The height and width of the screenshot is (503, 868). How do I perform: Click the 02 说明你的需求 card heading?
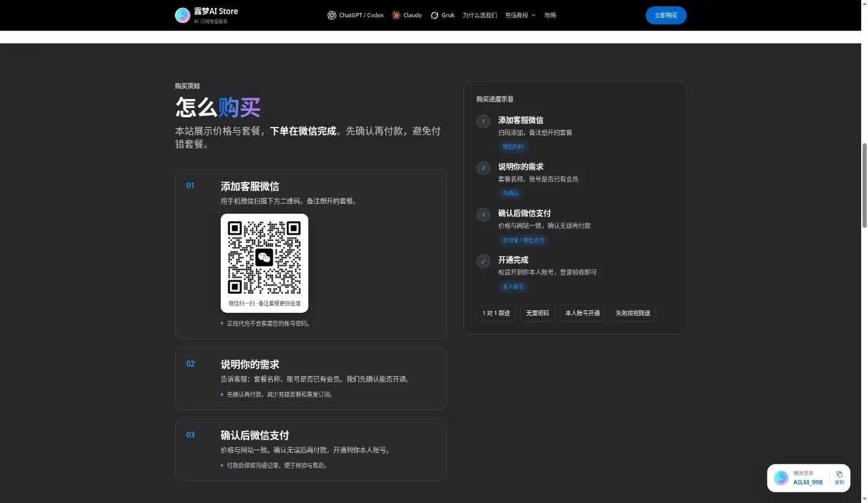(x=250, y=364)
